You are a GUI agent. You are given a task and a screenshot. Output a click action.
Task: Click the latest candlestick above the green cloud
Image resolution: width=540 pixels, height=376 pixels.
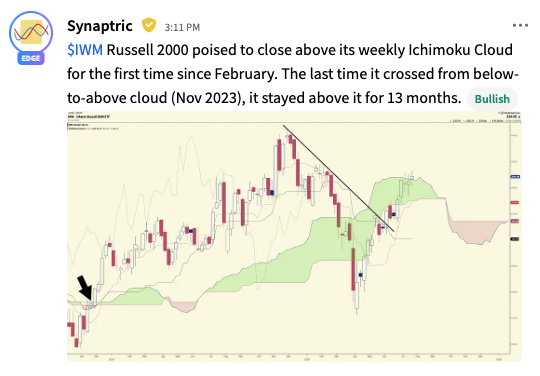(x=412, y=177)
